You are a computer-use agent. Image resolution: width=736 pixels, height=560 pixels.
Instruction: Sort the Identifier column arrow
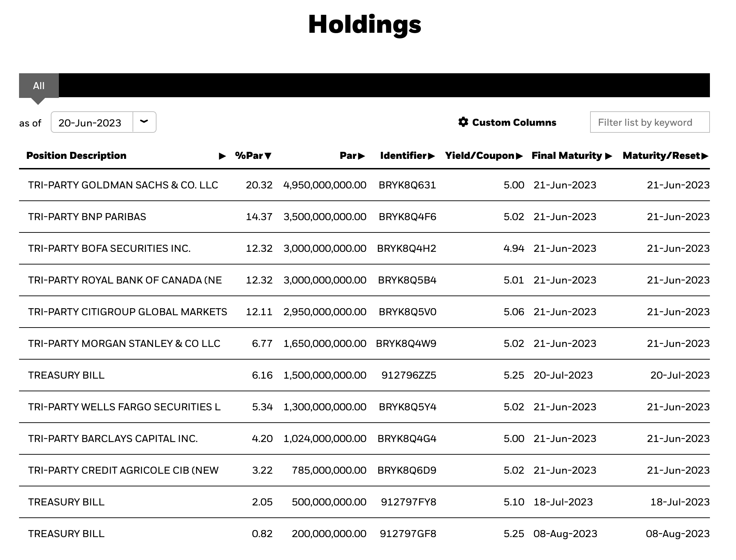431,156
